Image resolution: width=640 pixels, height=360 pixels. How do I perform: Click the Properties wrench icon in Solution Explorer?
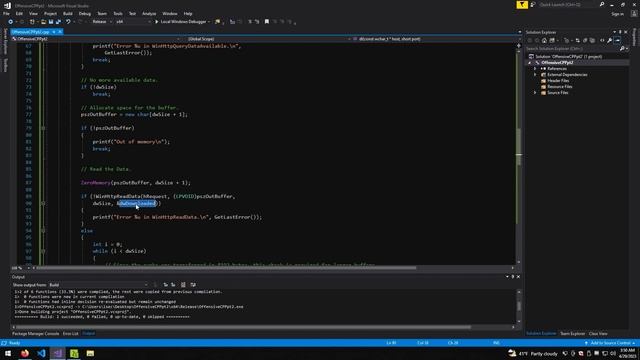tap(609, 40)
